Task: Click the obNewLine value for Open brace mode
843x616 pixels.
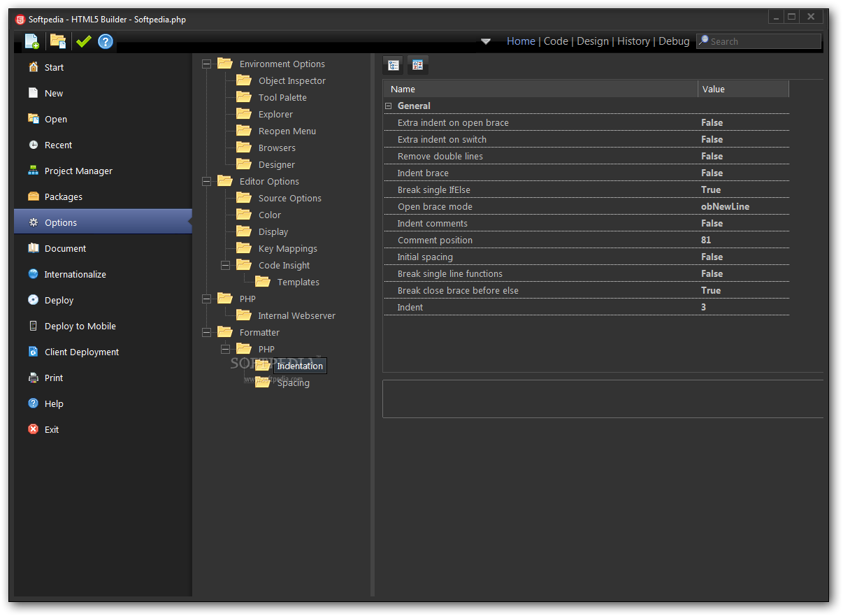Action: pyautogui.click(x=726, y=206)
